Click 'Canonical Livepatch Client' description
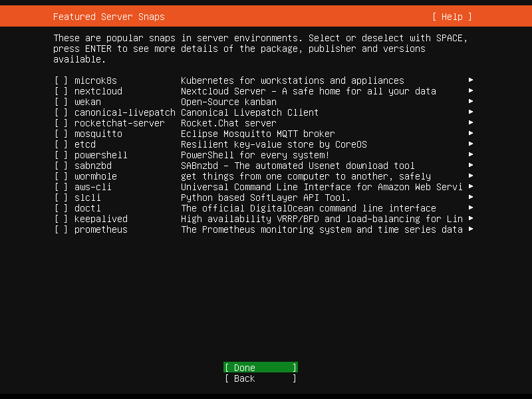Viewport: 532px width, 399px height. pos(250,112)
